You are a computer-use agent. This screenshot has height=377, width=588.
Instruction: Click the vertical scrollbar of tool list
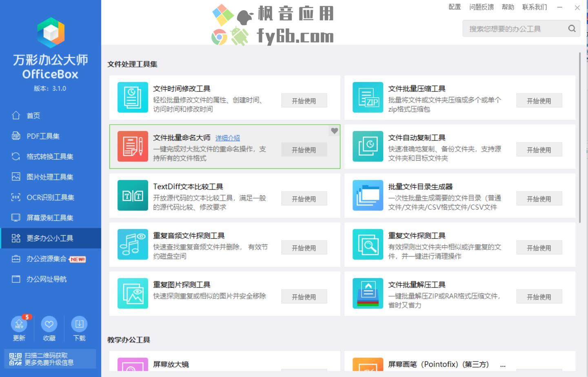coord(580,137)
